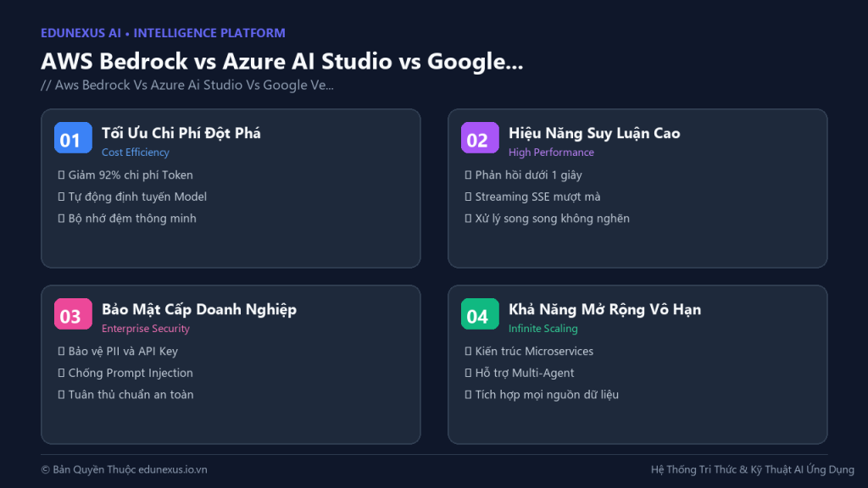Click the 'Infinite Scaling' subtitle
This screenshot has width=868, height=488.
(542, 328)
